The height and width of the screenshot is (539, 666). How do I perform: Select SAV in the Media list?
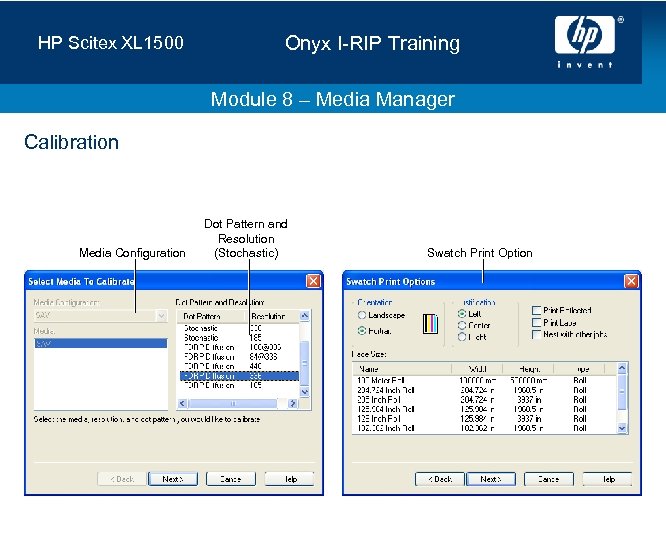101,343
